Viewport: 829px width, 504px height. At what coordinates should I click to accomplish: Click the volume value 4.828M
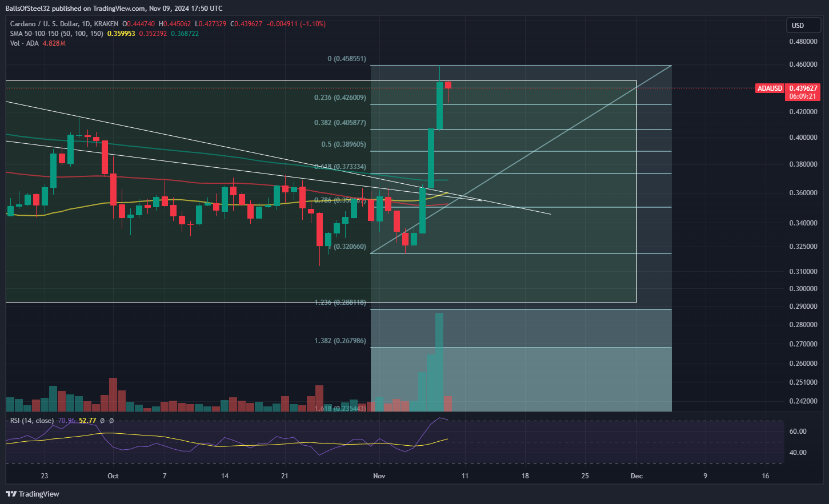(54, 43)
